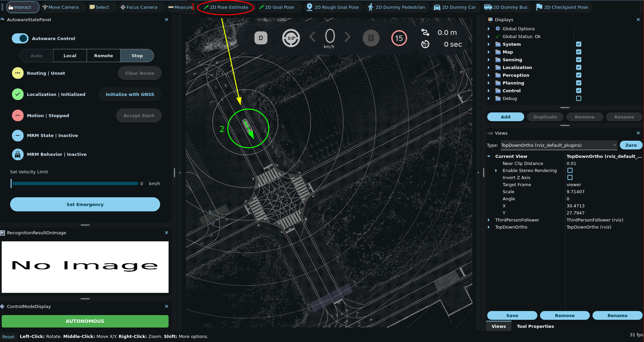
Task: Select the Focus Camera tool
Action: (x=139, y=7)
